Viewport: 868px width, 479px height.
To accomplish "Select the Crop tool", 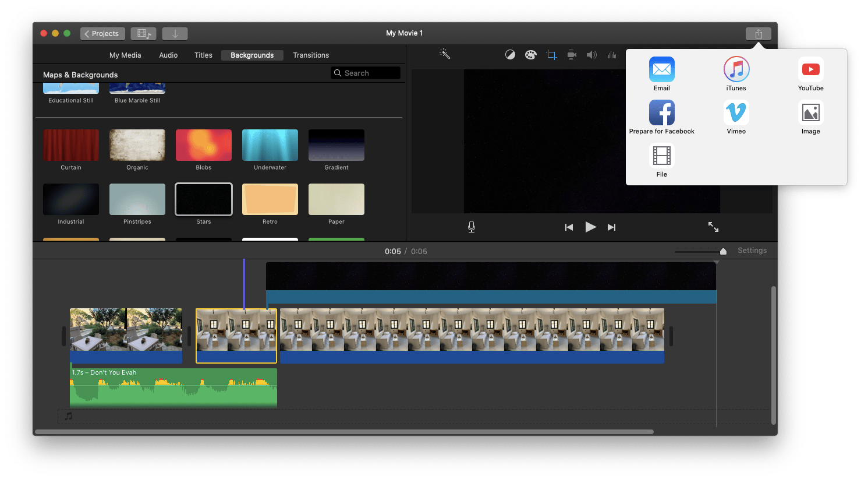I will click(x=551, y=55).
